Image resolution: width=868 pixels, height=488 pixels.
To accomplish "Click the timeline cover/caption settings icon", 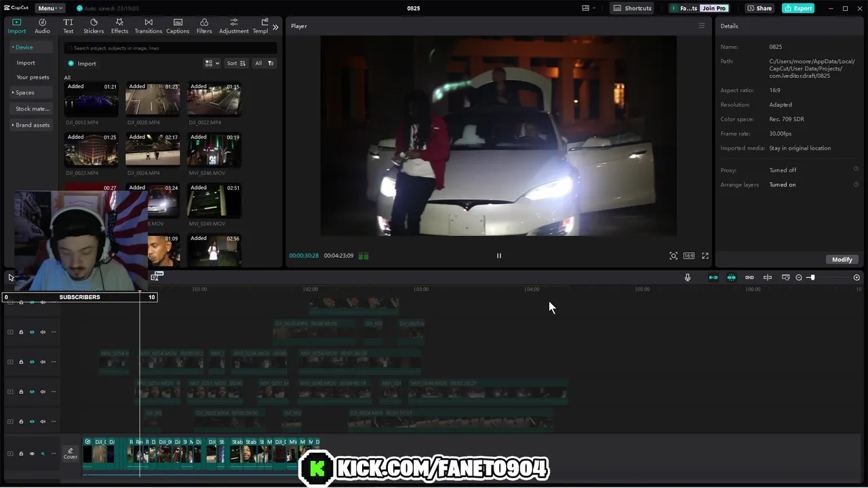I will (x=786, y=277).
